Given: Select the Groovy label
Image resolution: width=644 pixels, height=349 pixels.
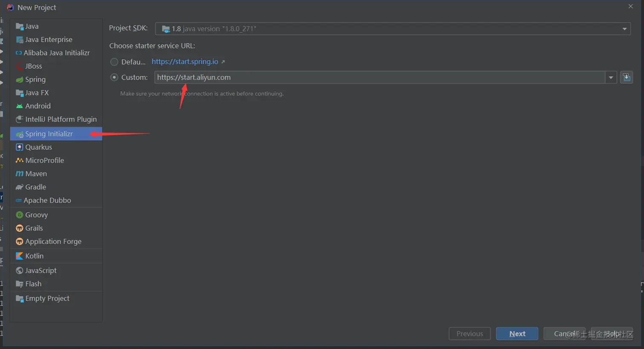Looking at the screenshot, I should click(x=37, y=215).
